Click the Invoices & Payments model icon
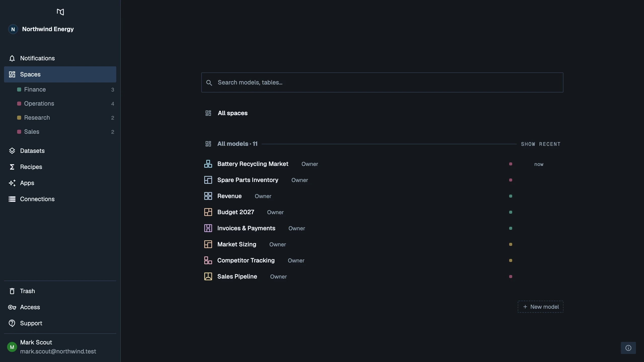Viewport: 644px width, 362px height. (x=208, y=228)
